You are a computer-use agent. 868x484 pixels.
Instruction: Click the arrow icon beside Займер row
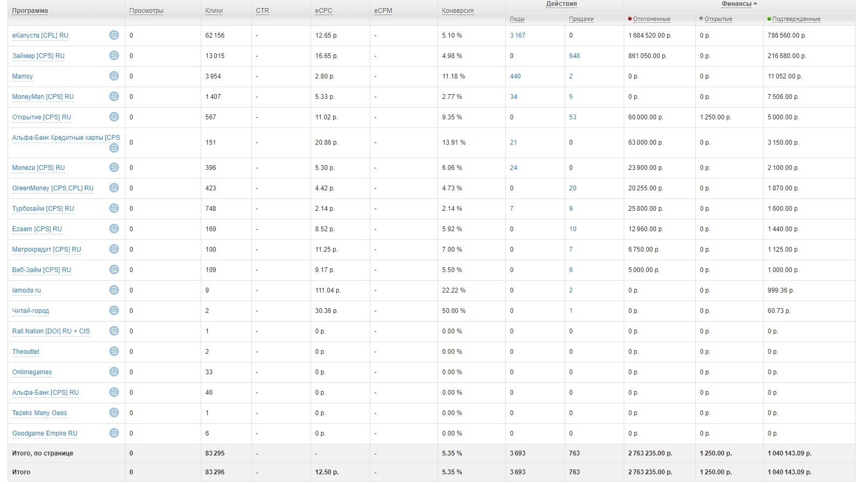click(x=114, y=55)
